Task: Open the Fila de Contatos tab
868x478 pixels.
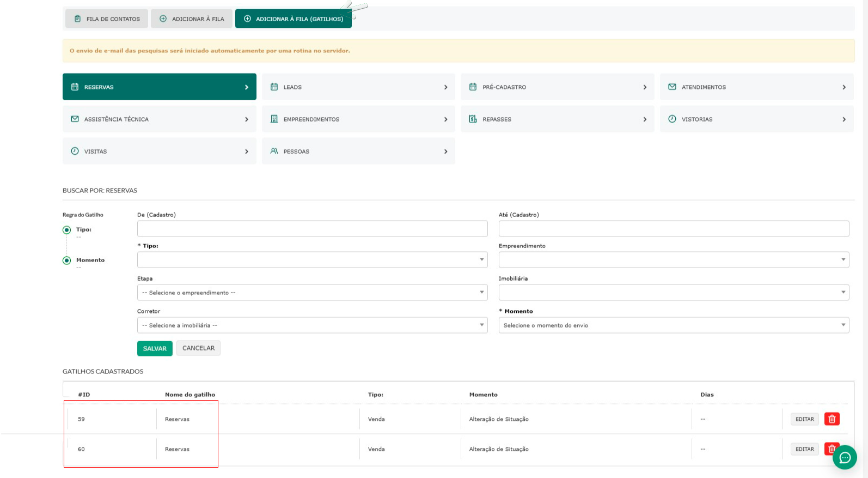Action: (x=107, y=19)
